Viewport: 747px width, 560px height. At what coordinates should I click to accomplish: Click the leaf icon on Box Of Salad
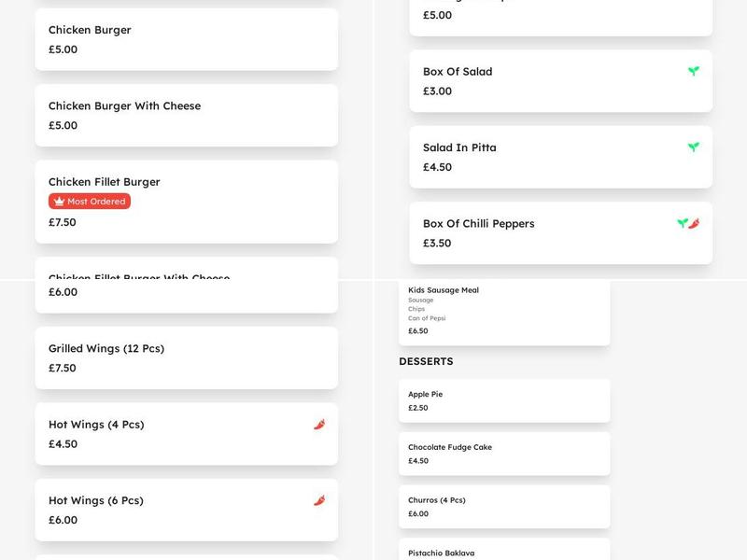tap(692, 70)
